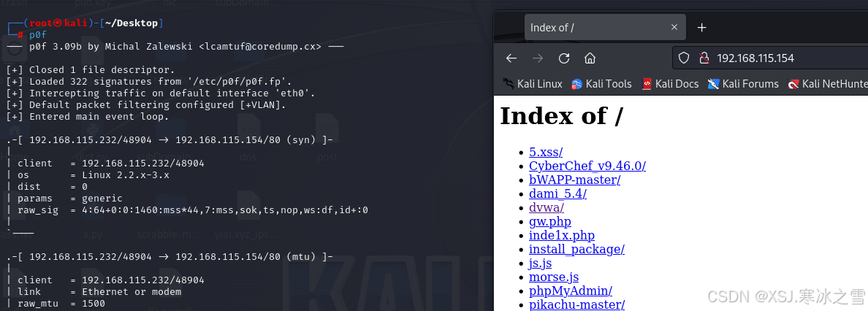Click the shield tracking protection icon

click(x=684, y=58)
